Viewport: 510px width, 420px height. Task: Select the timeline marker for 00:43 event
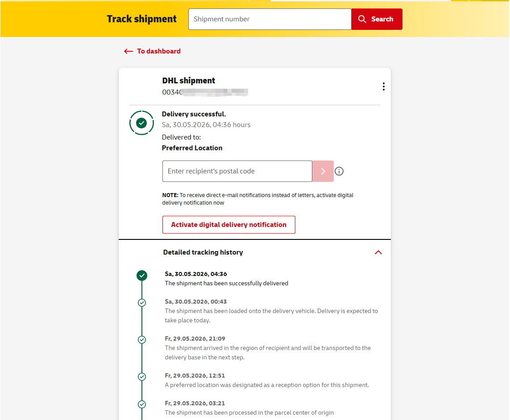click(142, 303)
